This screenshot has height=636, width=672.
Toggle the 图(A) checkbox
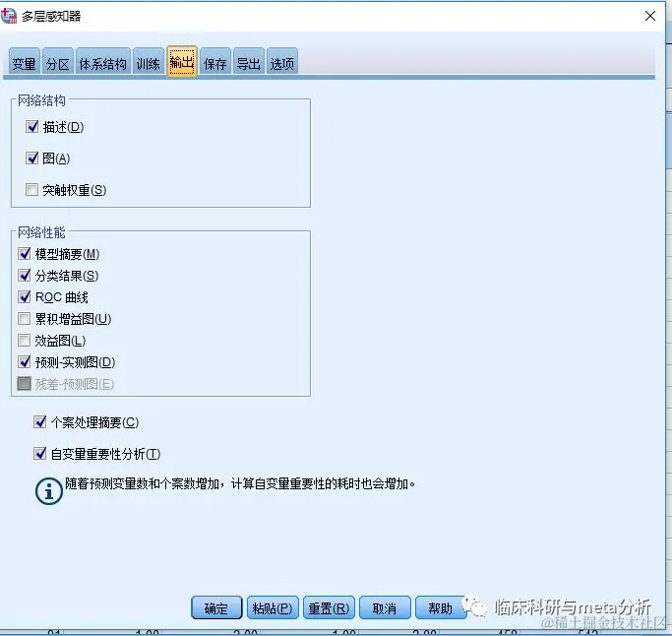pyautogui.click(x=32, y=158)
